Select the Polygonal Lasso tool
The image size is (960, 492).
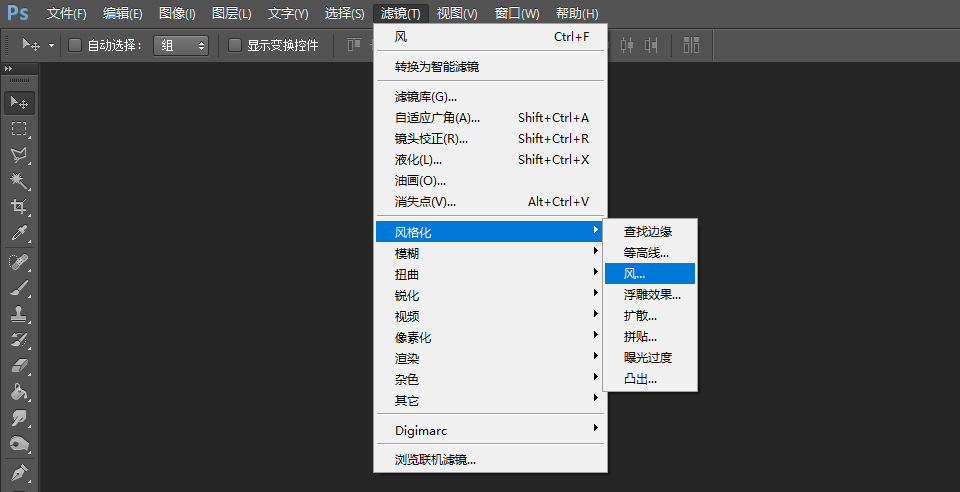19,155
